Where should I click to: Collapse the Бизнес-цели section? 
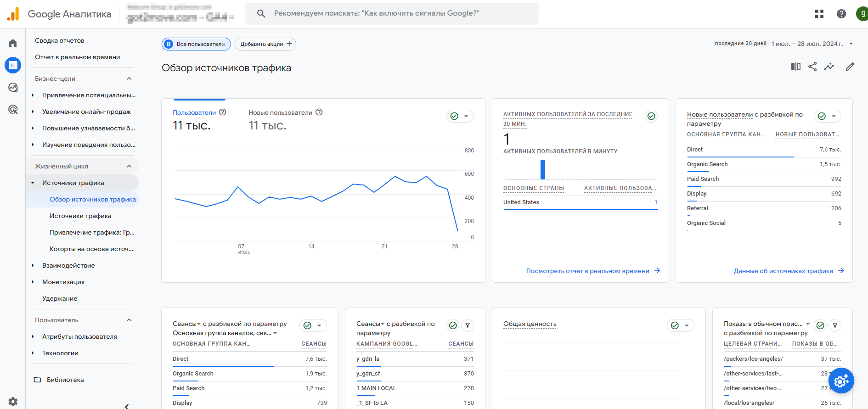pyautogui.click(x=129, y=78)
